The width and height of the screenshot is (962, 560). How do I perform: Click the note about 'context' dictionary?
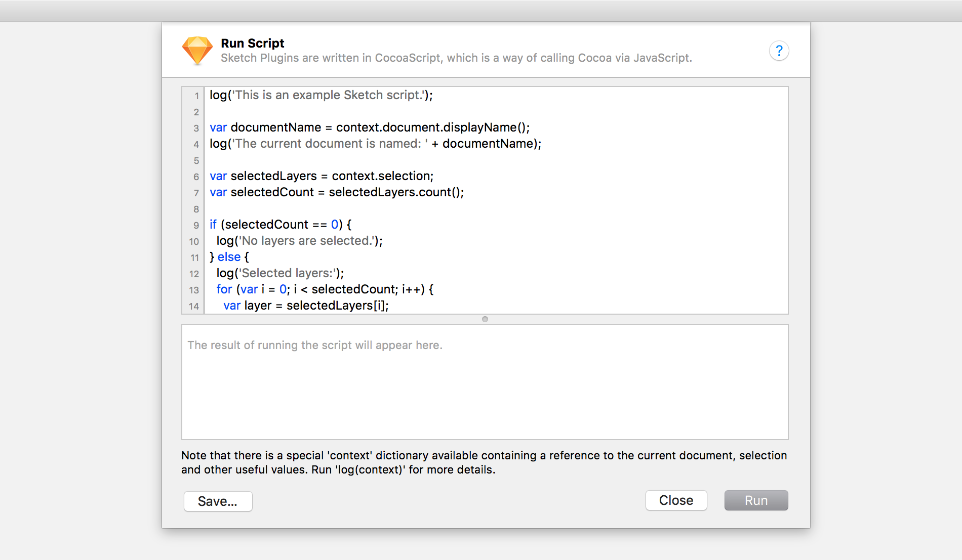[x=484, y=462]
